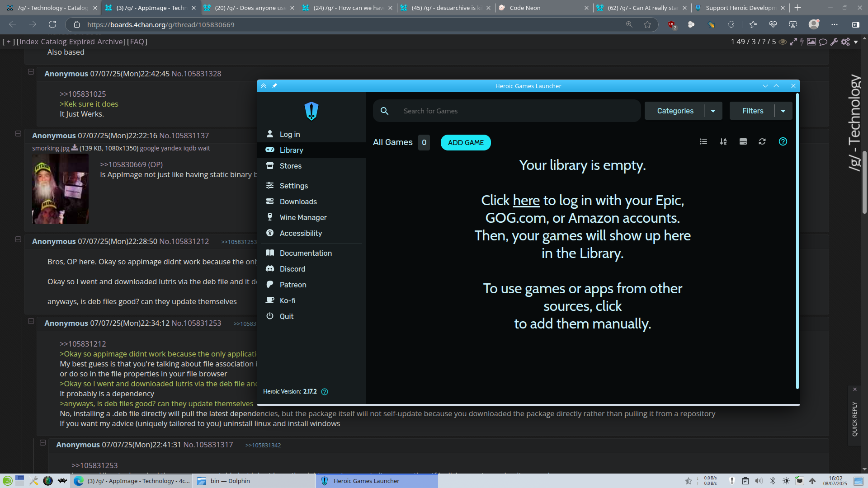Expand the Categories dropdown arrow
Viewport: 868px width, 488px height.
pyautogui.click(x=713, y=111)
